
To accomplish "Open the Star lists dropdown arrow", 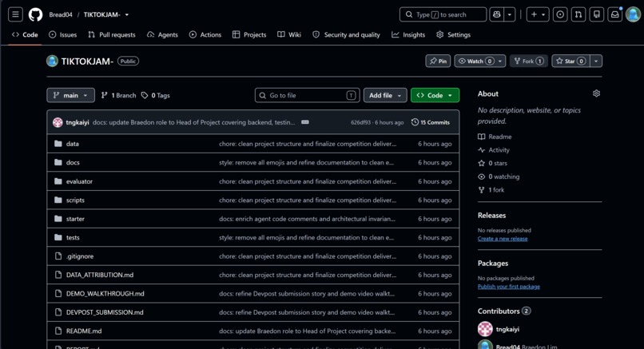I will coord(596,61).
